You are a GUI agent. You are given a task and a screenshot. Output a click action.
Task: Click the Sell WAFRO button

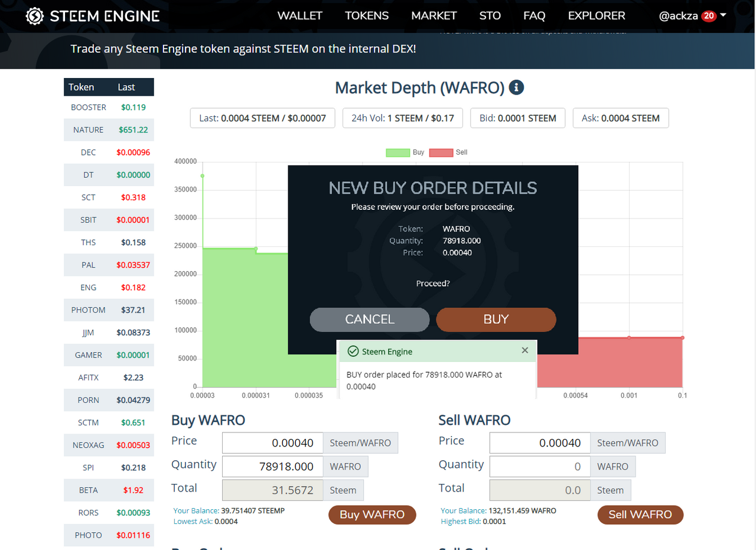click(x=640, y=515)
